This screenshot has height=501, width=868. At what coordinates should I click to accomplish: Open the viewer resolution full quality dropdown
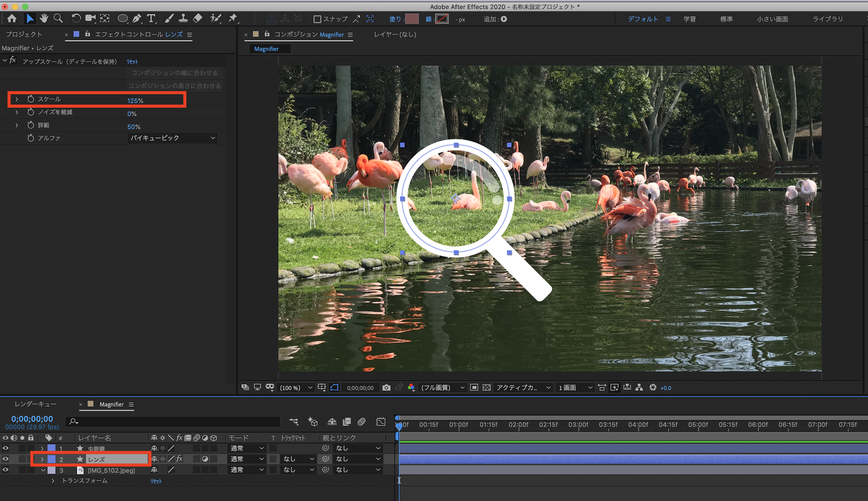[443, 388]
